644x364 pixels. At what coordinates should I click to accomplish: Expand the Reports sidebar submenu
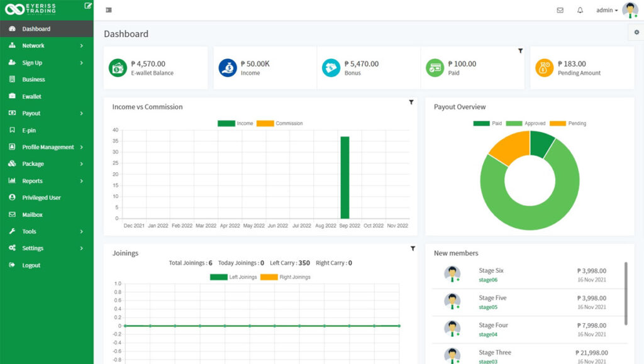pos(47,181)
